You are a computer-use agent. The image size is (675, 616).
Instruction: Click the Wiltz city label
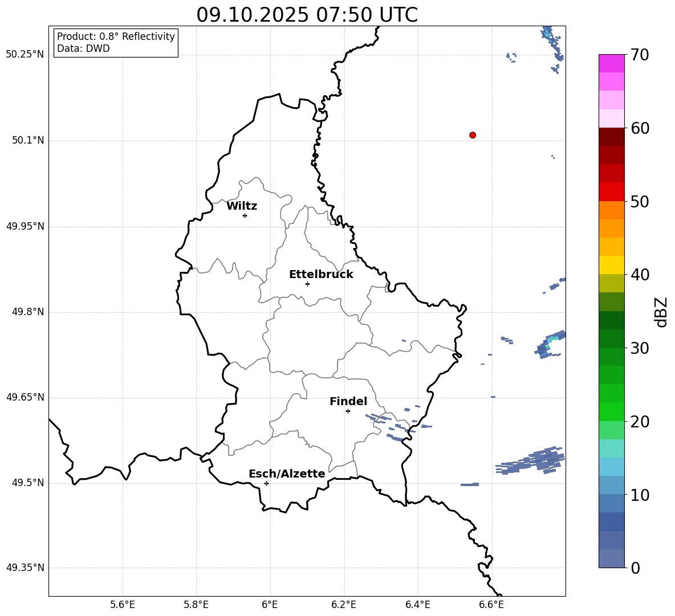(x=242, y=206)
